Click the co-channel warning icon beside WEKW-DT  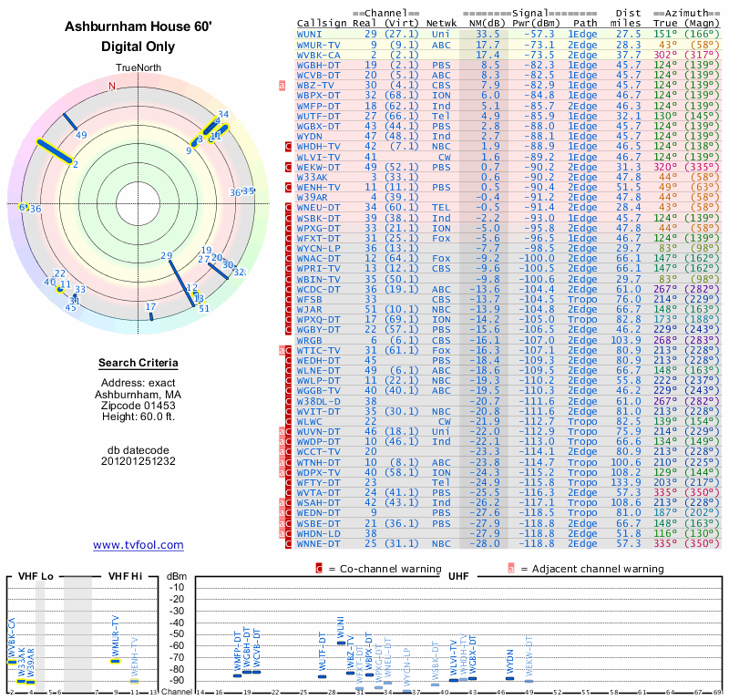coord(288,167)
